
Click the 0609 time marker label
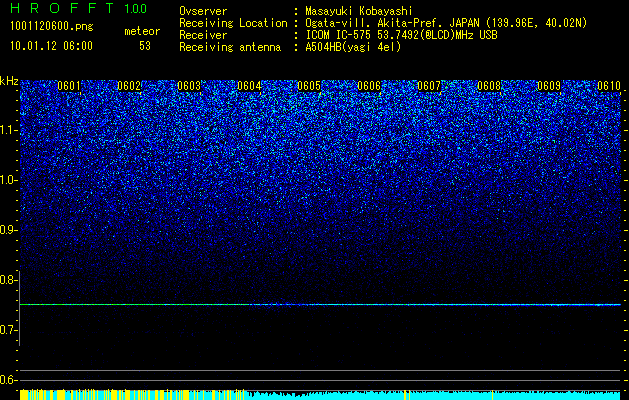(549, 86)
